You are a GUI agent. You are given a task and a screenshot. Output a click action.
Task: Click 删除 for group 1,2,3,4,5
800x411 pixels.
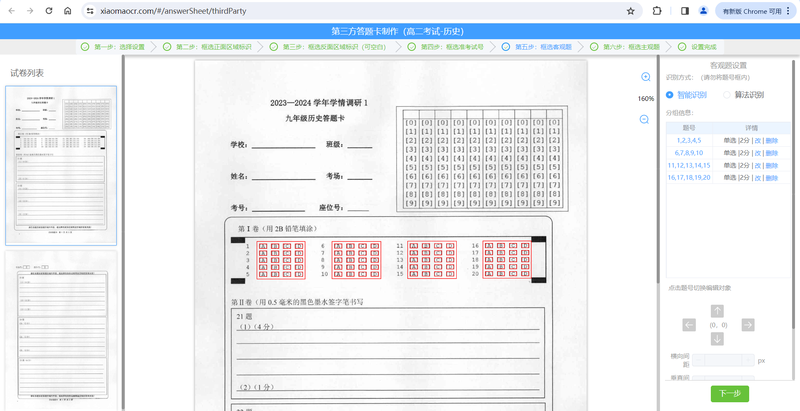(x=771, y=141)
